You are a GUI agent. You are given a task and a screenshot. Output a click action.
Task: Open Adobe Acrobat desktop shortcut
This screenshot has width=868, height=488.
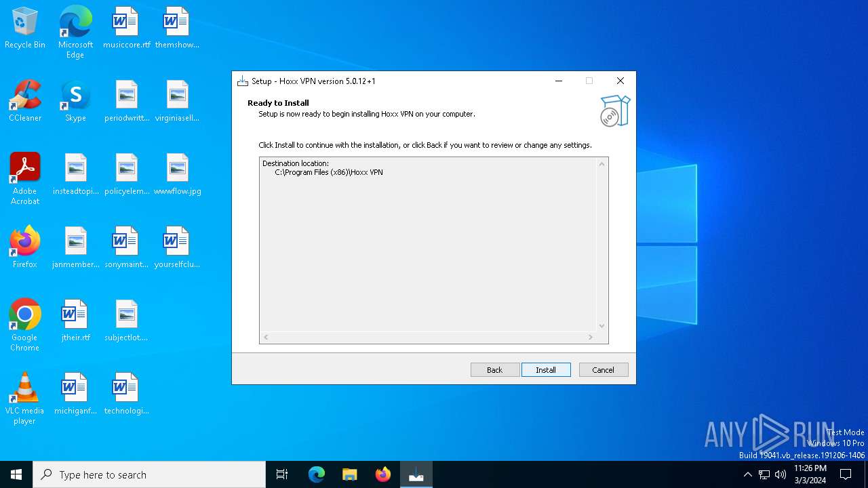[25, 179]
